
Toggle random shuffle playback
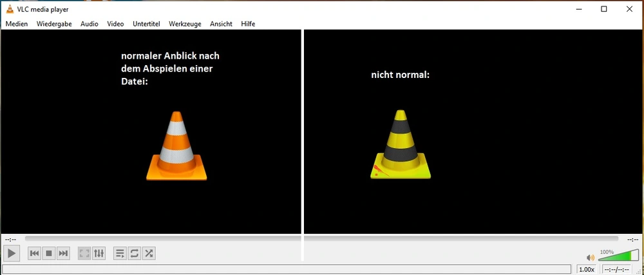click(149, 253)
